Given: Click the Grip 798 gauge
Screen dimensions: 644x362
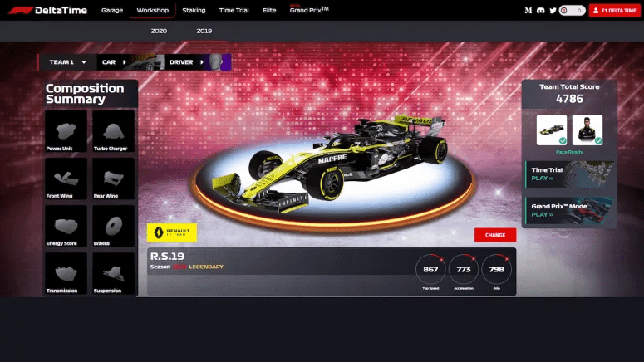Looking at the screenshot, I should tap(497, 270).
